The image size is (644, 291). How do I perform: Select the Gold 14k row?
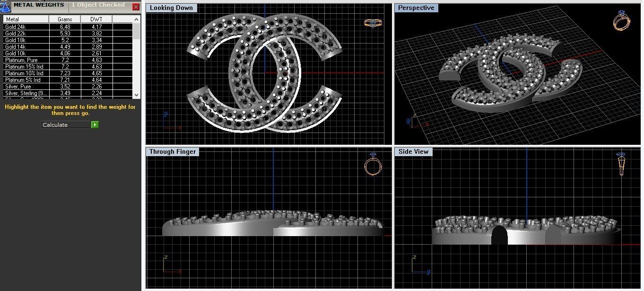point(68,47)
